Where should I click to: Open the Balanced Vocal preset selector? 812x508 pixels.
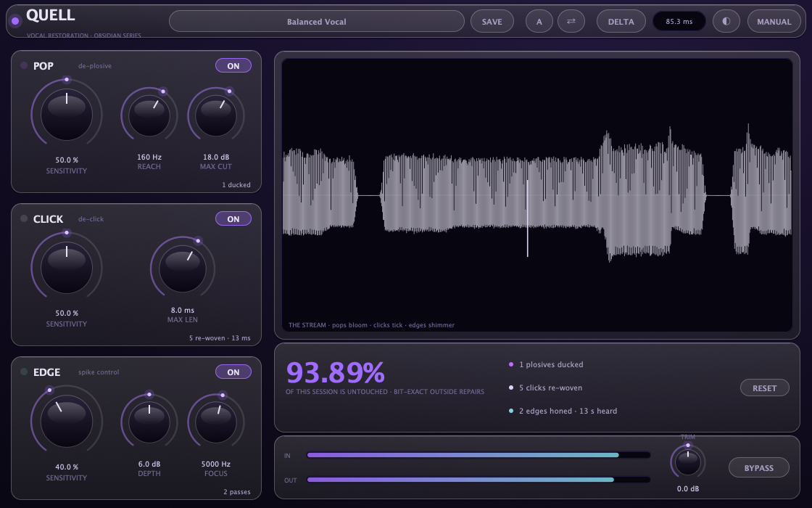pyautogui.click(x=316, y=21)
